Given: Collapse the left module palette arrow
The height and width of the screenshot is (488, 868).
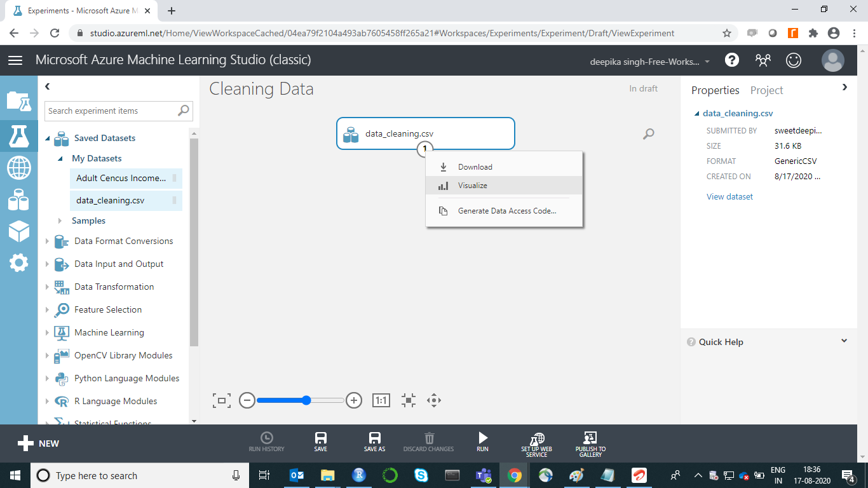Looking at the screenshot, I should coord(48,87).
